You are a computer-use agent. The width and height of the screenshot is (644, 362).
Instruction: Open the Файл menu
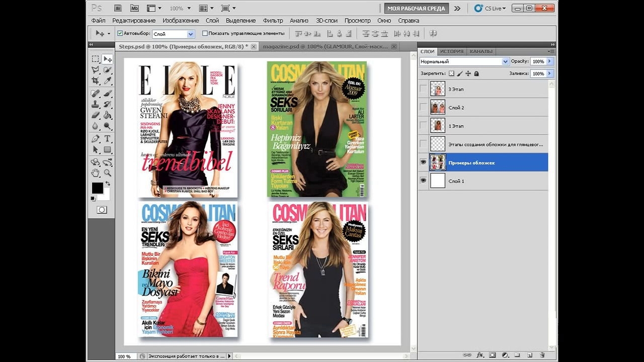point(98,21)
